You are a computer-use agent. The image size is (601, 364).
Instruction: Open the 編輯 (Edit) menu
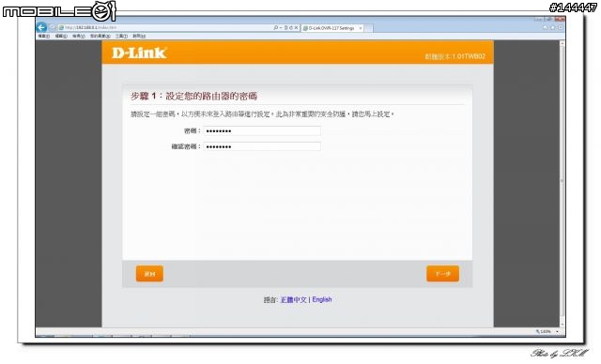61,36
